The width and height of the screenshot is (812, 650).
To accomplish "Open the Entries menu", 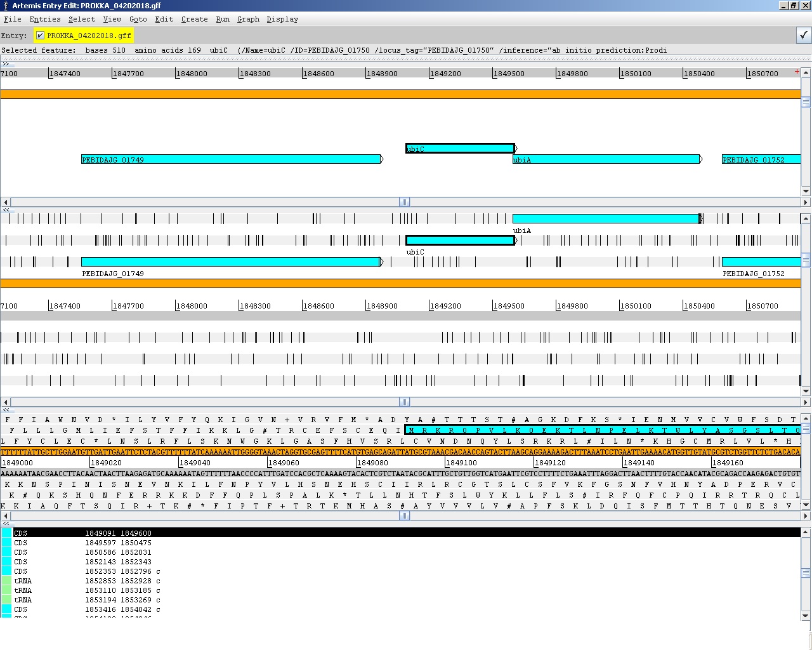I will pyautogui.click(x=44, y=19).
